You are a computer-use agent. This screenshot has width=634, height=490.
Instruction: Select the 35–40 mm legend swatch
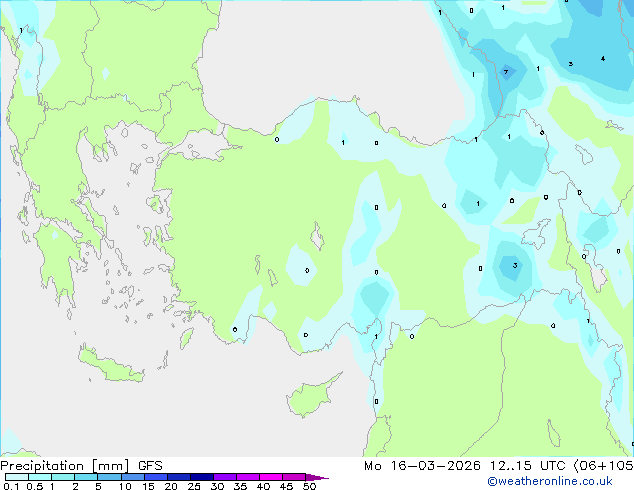click(247, 477)
